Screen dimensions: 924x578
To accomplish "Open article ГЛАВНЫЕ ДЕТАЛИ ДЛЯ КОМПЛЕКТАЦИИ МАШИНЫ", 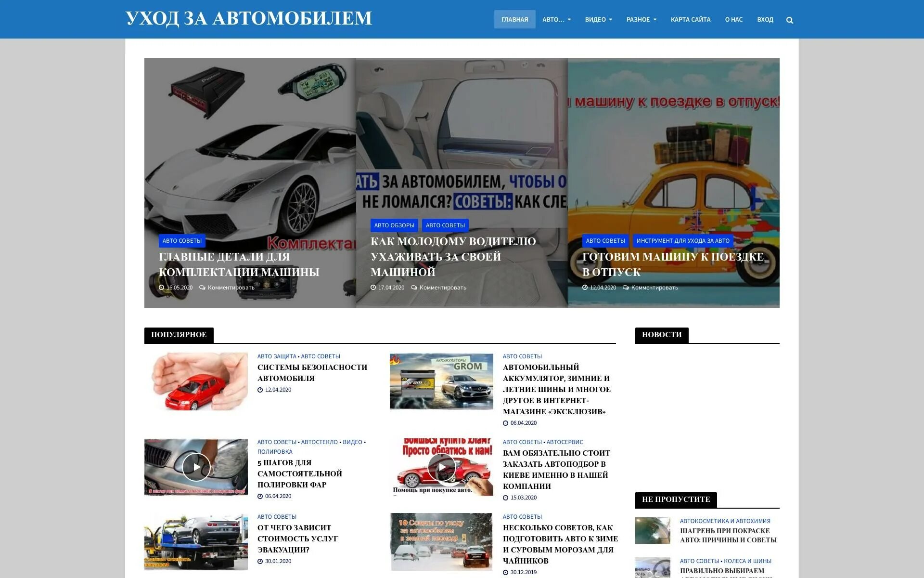I will click(239, 264).
